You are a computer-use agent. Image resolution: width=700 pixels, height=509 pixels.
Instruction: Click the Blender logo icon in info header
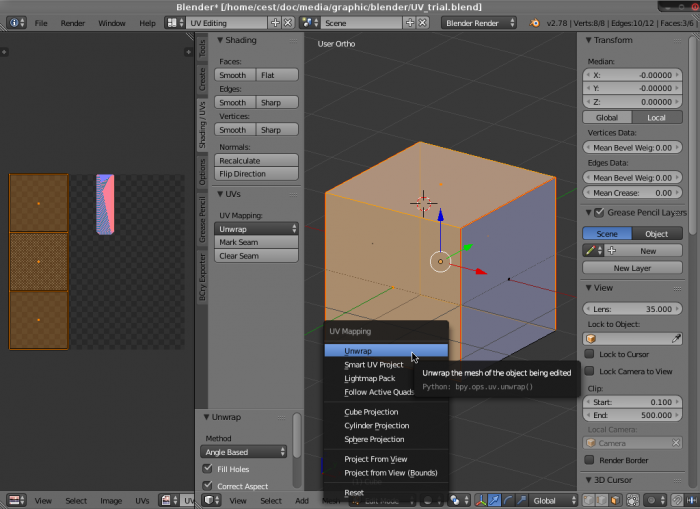click(x=536, y=22)
